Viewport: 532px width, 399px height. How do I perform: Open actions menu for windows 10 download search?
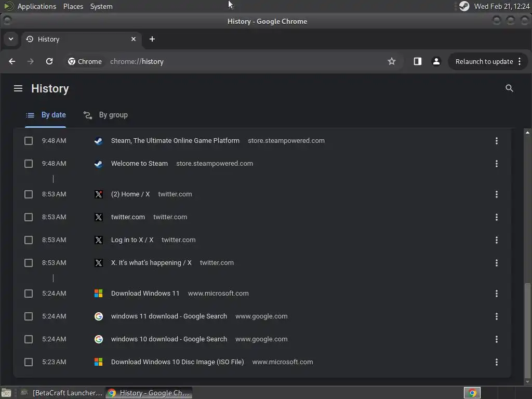[x=496, y=339]
